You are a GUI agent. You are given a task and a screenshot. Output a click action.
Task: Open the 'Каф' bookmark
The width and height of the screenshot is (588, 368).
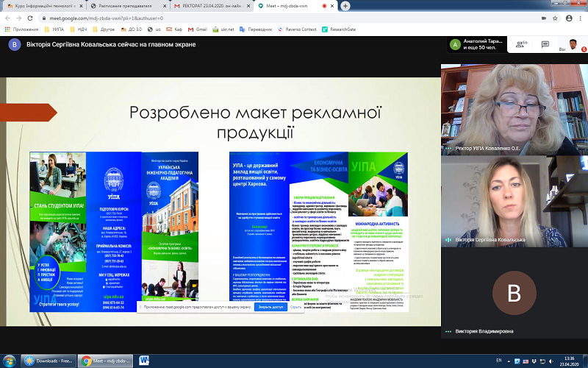[x=174, y=29]
